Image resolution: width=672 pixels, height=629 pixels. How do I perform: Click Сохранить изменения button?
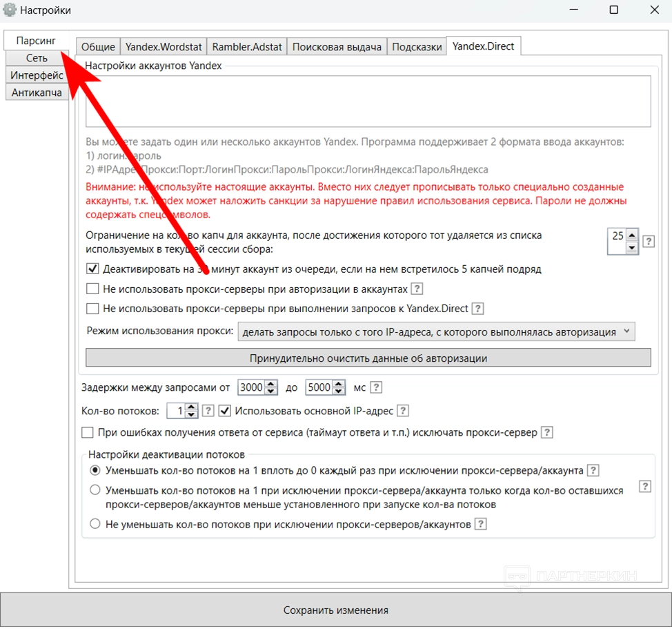336,610
